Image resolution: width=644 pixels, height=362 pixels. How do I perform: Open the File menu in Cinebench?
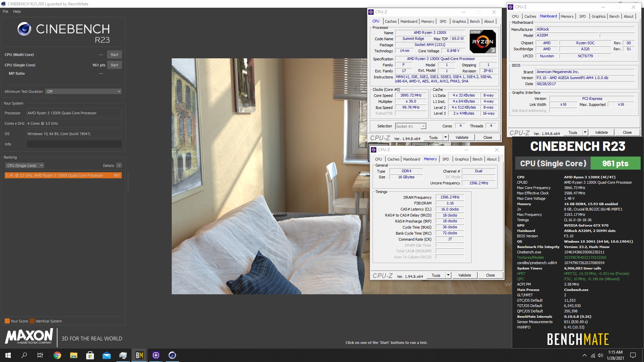(x=5, y=11)
